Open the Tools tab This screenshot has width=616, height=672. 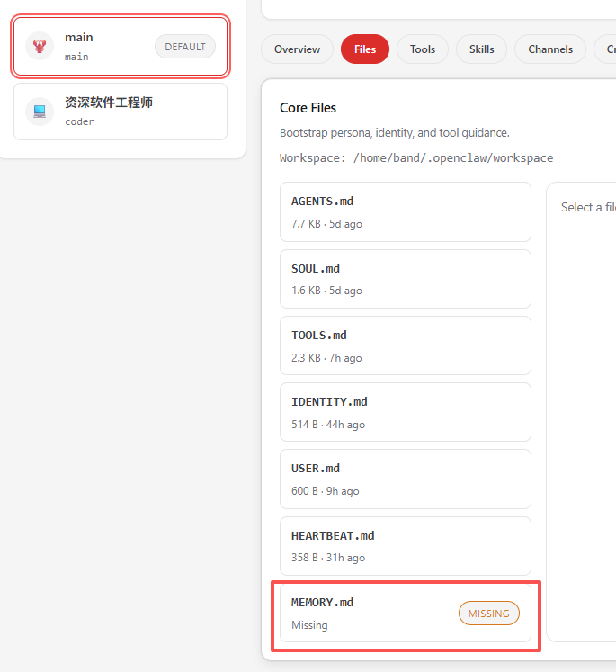point(423,49)
